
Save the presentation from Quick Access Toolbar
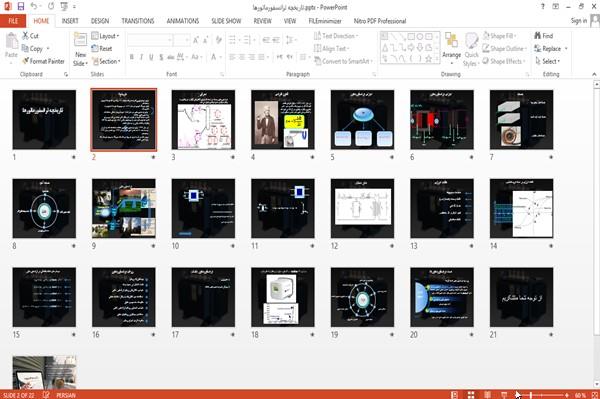click(21, 6)
